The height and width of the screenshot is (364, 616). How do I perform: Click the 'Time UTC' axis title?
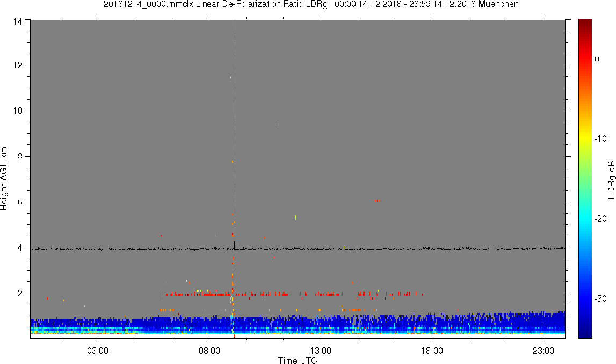click(x=298, y=360)
